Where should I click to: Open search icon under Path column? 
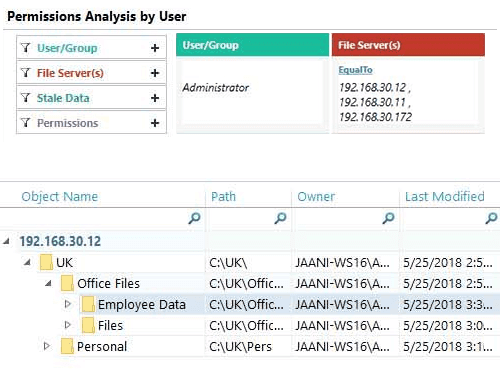pyautogui.click(x=280, y=218)
